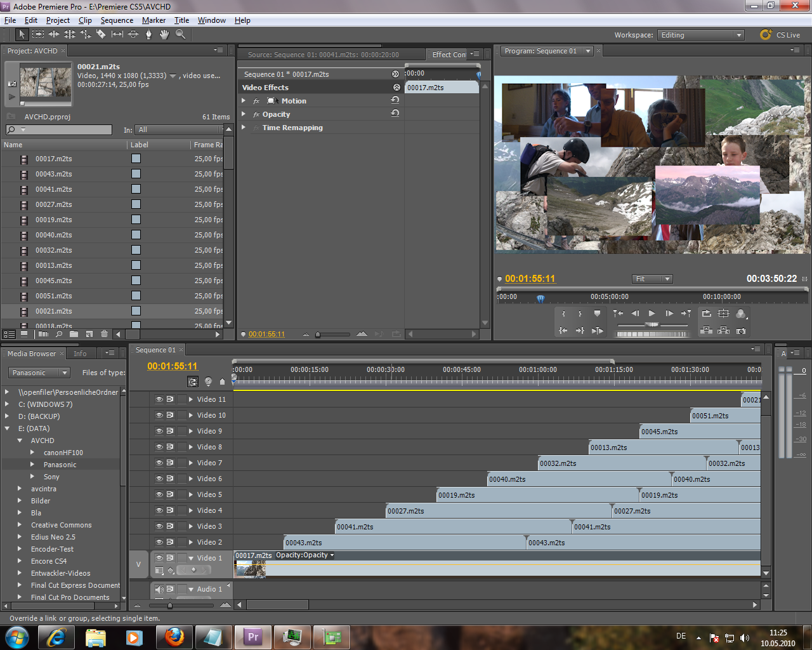Click the Lift button in Program monitor
The image size is (812, 650).
tap(706, 331)
